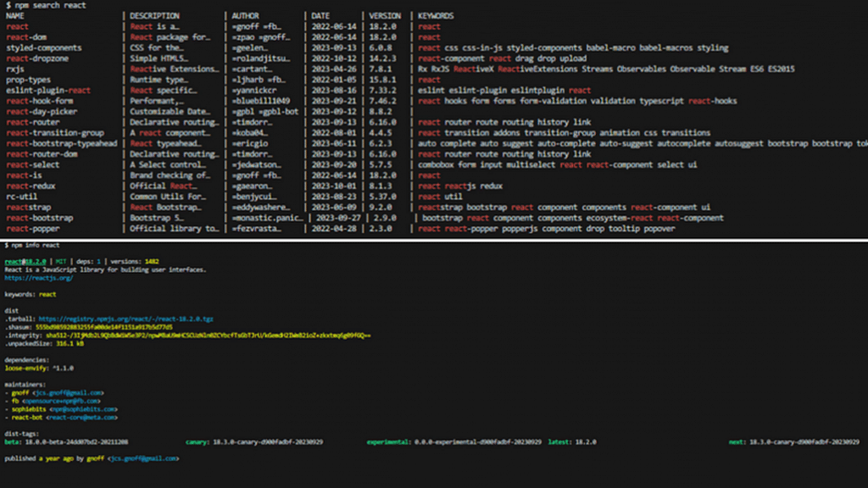Open the react-18.2.0.tgz tarball URL
The height and width of the screenshot is (488, 868).
click(125, 319)
